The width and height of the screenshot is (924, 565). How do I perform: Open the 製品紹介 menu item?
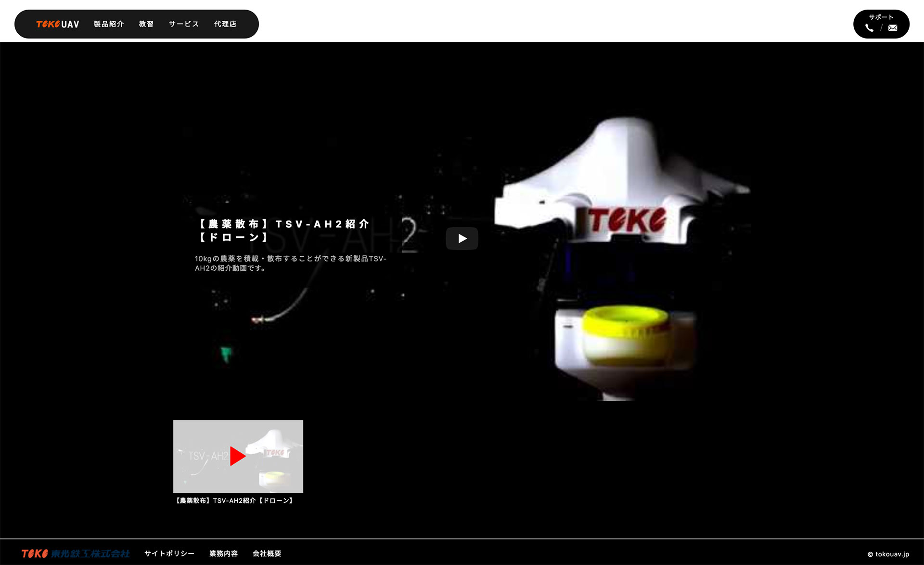(x=109, y=24)
